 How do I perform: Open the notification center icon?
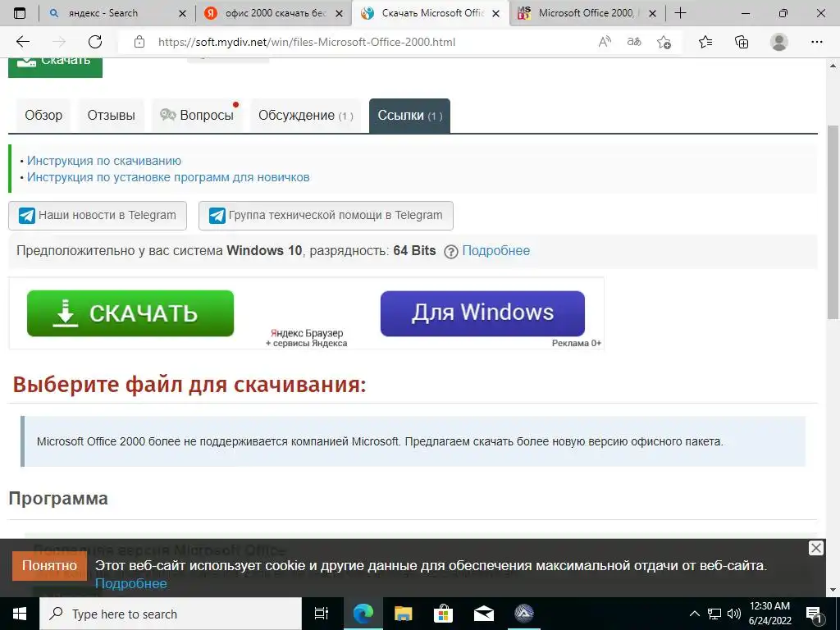pos(814,614)
